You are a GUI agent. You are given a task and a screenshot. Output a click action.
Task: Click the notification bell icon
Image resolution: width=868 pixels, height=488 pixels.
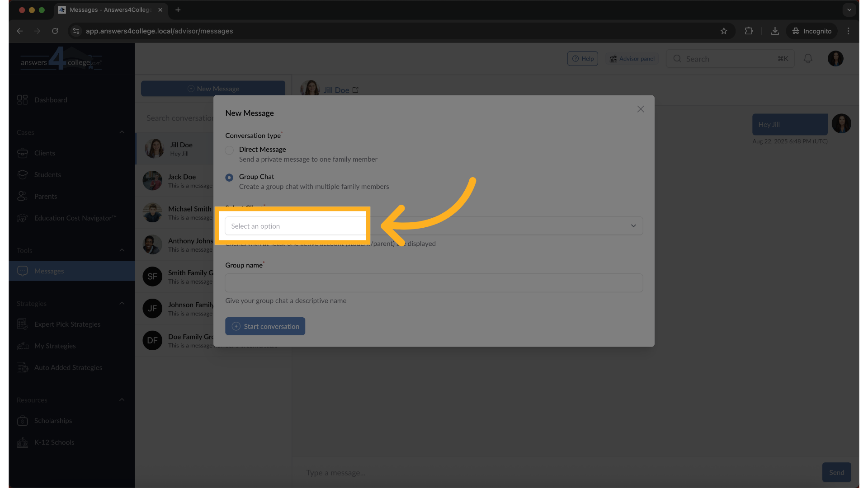[x=808, y=59]
